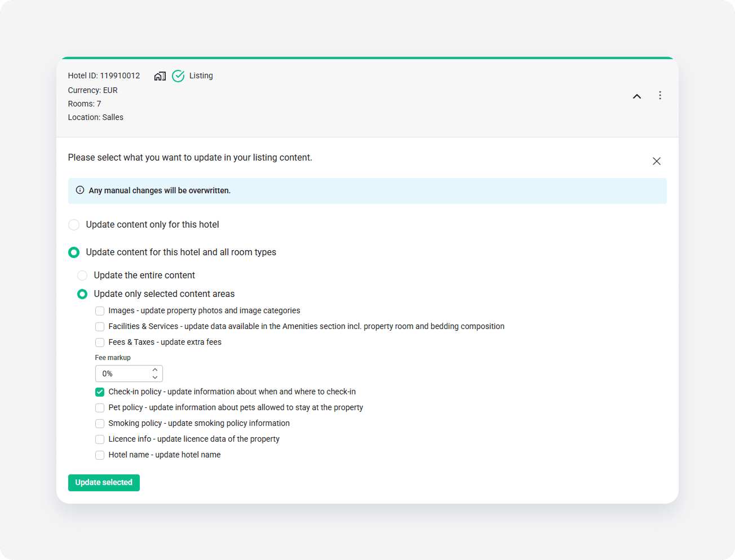The width and height of the screenshot is (735, 560).
Task: Open the three-dot more options menu
Action: pos(660,95)
